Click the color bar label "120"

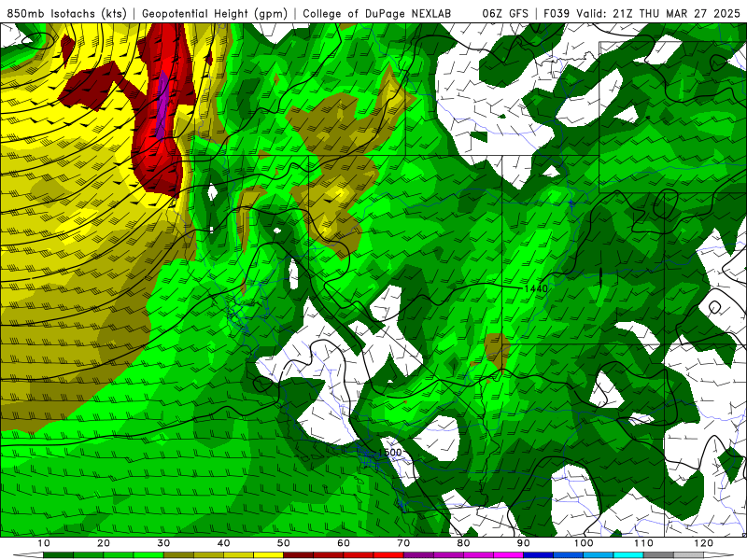coord(704,543)
